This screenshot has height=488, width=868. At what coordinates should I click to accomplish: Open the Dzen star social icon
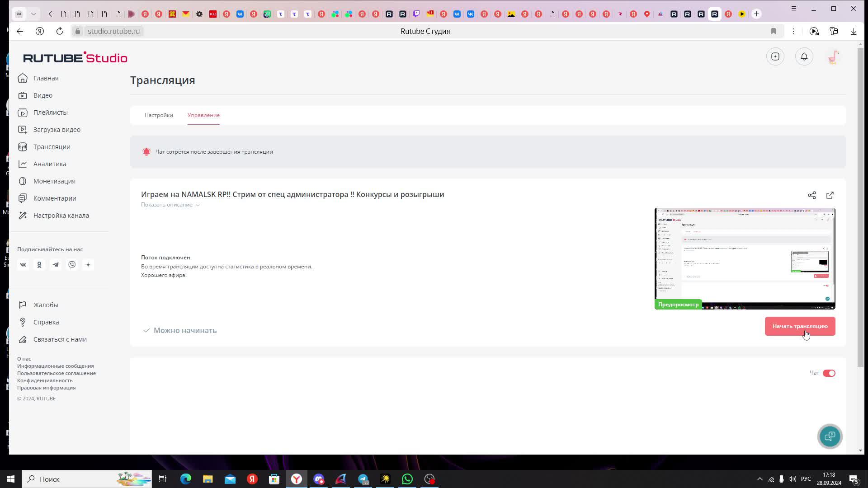(88, 265)
